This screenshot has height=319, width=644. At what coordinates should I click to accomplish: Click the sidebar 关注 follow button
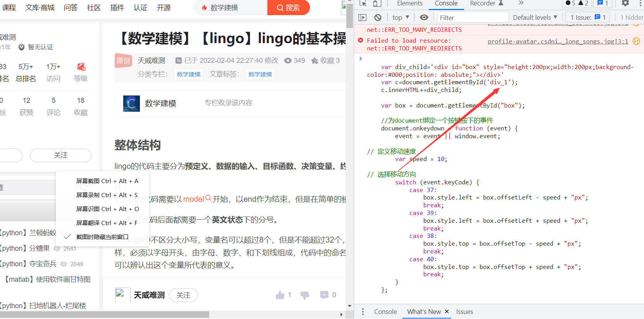click(x=61, y=155)
